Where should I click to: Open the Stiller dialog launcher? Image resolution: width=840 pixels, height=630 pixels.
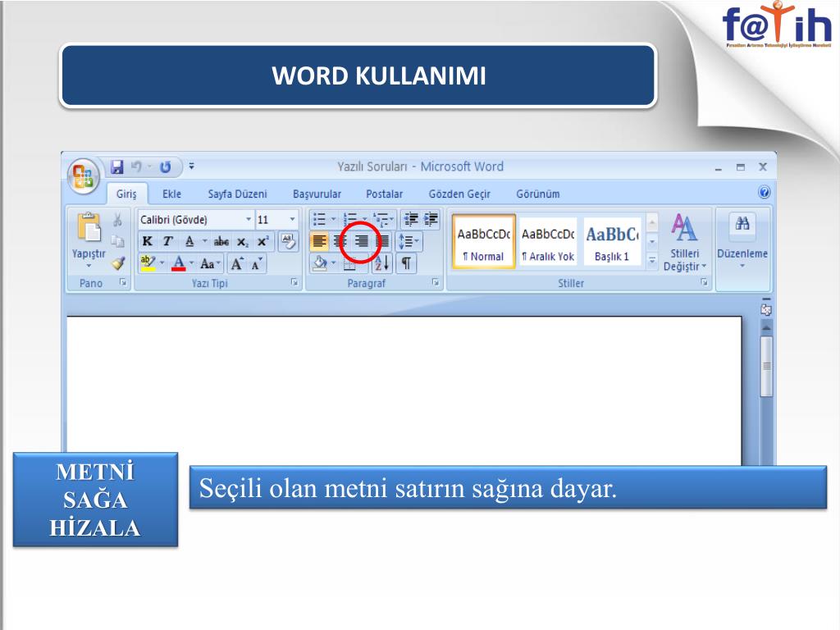click(x=704, y=282)
